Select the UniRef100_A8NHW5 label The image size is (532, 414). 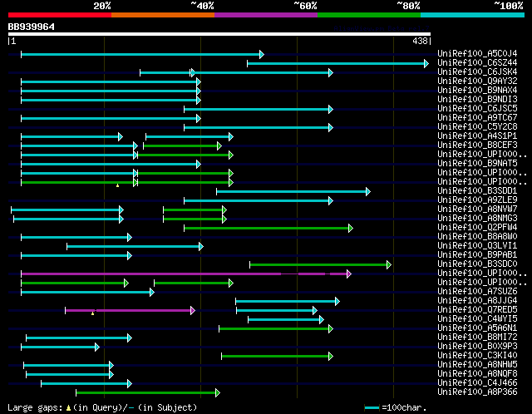click(x=477, y=365)
